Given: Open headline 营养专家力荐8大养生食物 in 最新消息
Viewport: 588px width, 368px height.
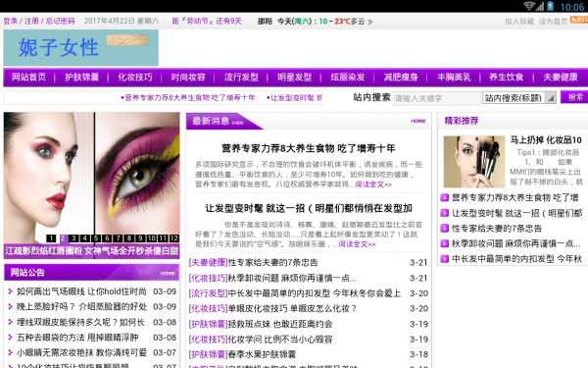Looking at the screenshot, I should [x=309, y=148].
